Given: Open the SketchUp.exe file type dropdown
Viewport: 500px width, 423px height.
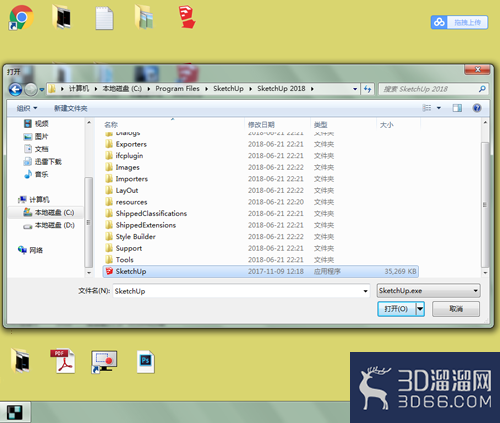Looking at the screenshot, I should pos(428,291).
